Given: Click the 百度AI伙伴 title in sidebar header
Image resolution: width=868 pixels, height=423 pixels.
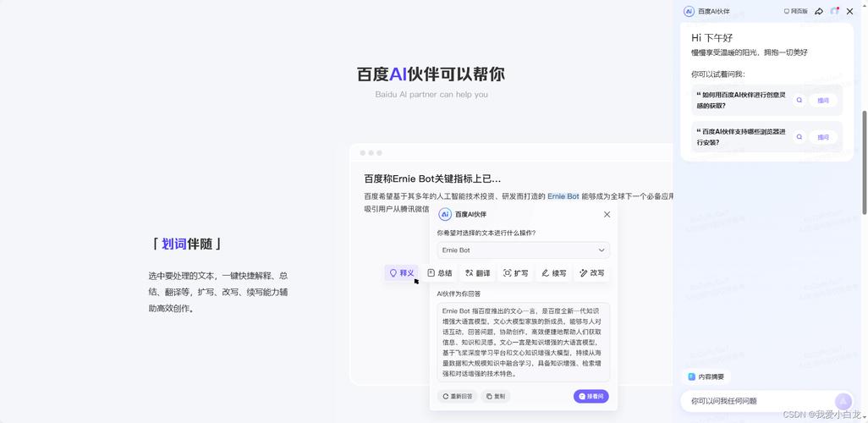Looking at the screenshot, I should (x=713, y=11).
